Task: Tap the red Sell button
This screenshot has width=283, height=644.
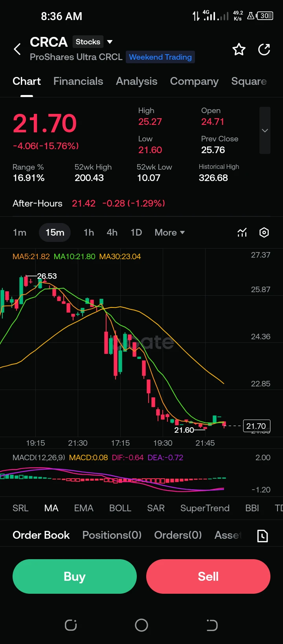Action: click(x=208, y=576)
